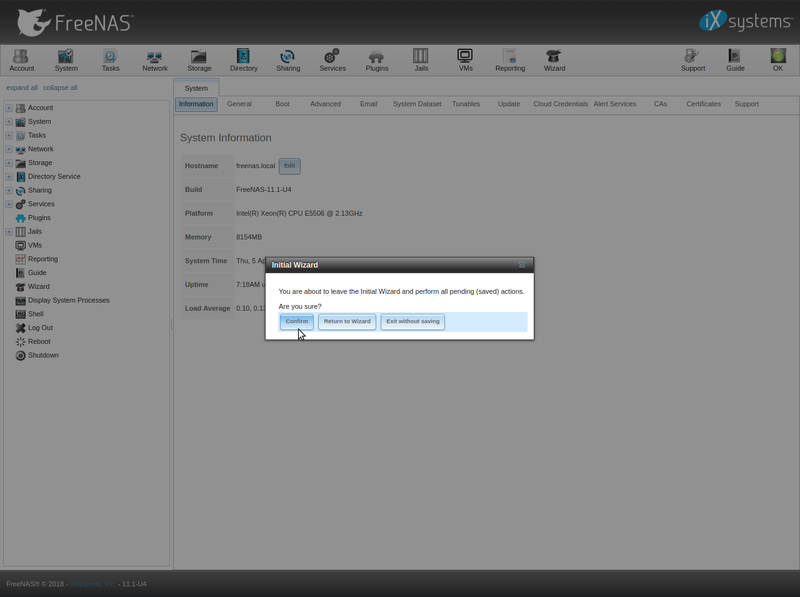Screen dimensions: 800x597
Task: Click the main System tab
Action: (x=196, y=88)
